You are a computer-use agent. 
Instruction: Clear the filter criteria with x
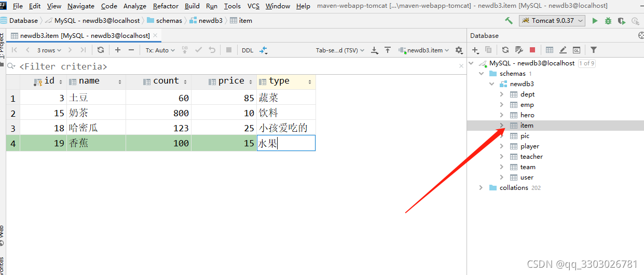tap(461, 66)
